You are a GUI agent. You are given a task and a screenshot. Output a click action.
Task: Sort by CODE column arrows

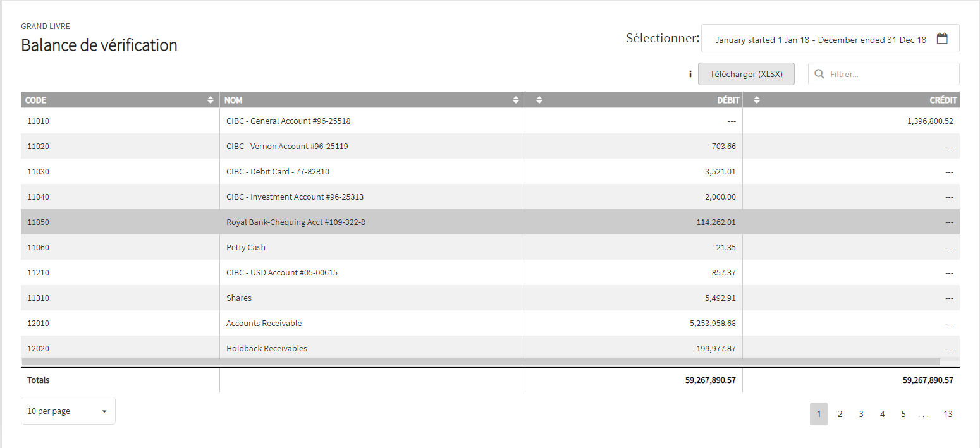[x=210, y=100]
